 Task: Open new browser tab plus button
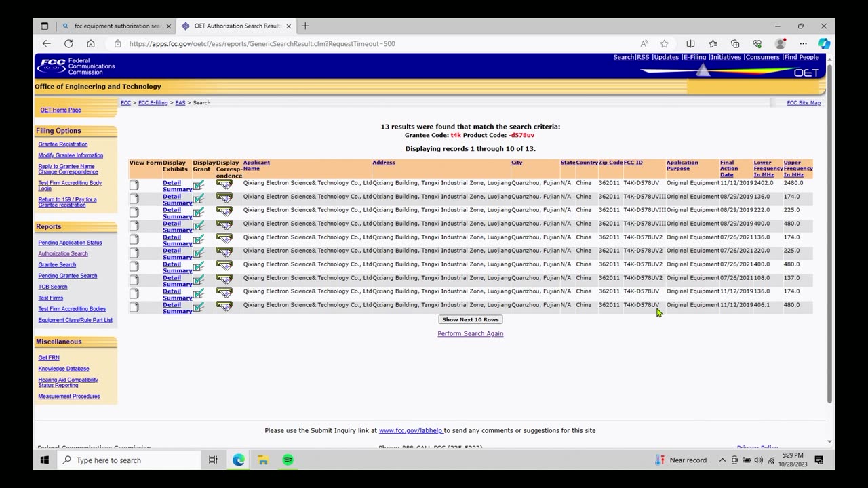pos(305,26)
